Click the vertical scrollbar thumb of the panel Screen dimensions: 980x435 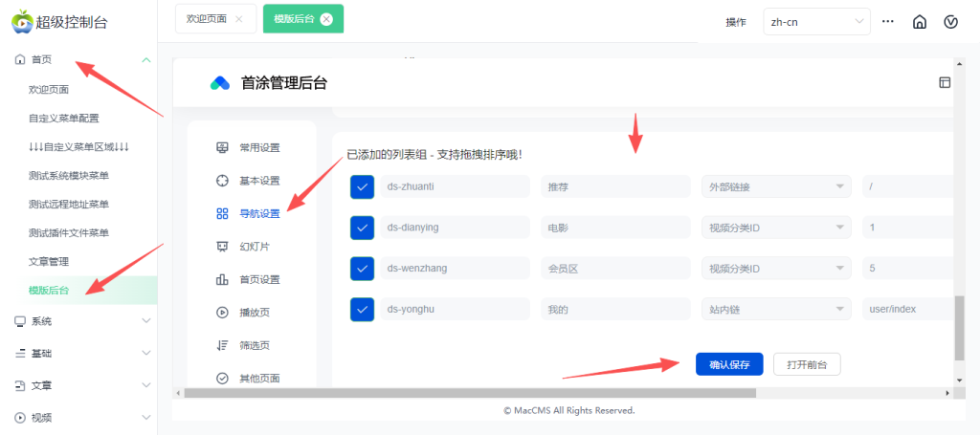coord(959,328)
